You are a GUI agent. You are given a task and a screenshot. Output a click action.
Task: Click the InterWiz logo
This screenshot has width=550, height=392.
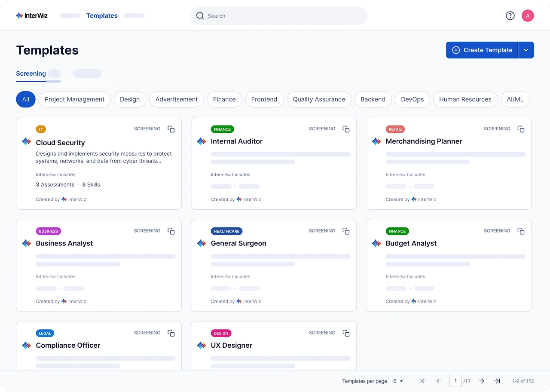click(31, 15)
